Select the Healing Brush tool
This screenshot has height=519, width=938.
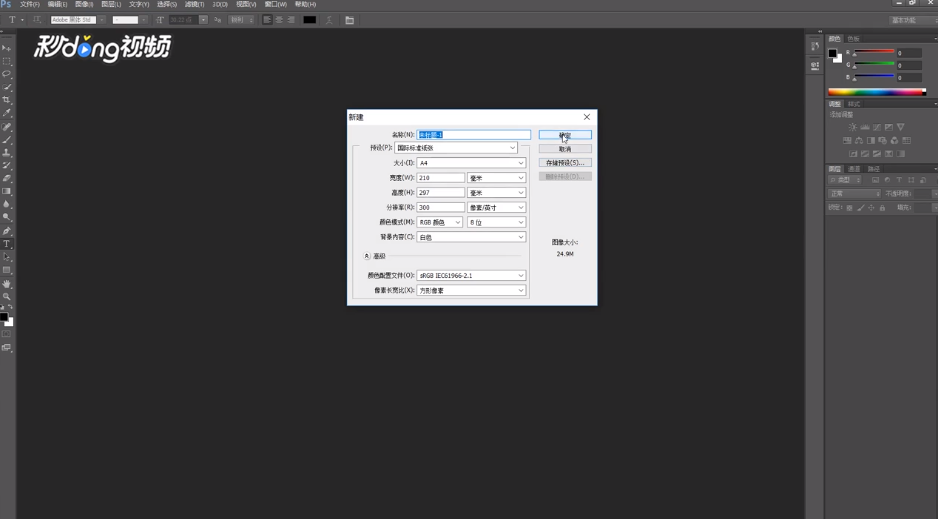click(7, 127)
